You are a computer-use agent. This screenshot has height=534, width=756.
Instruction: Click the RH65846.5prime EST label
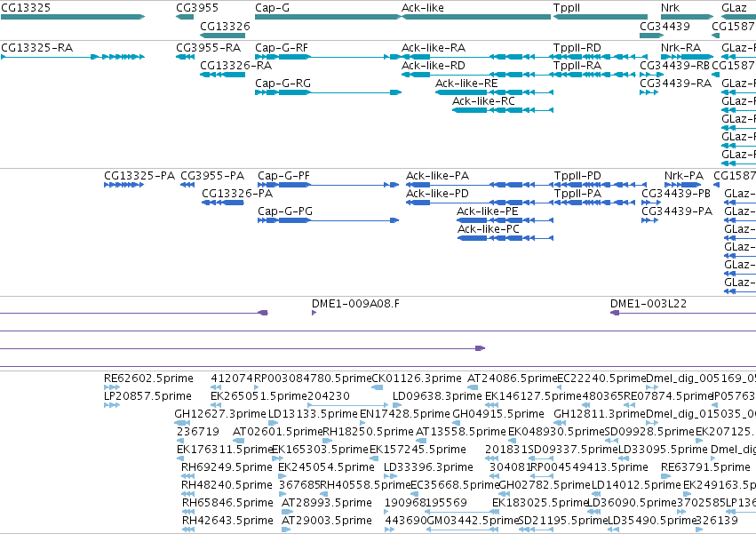pos(227,503)
